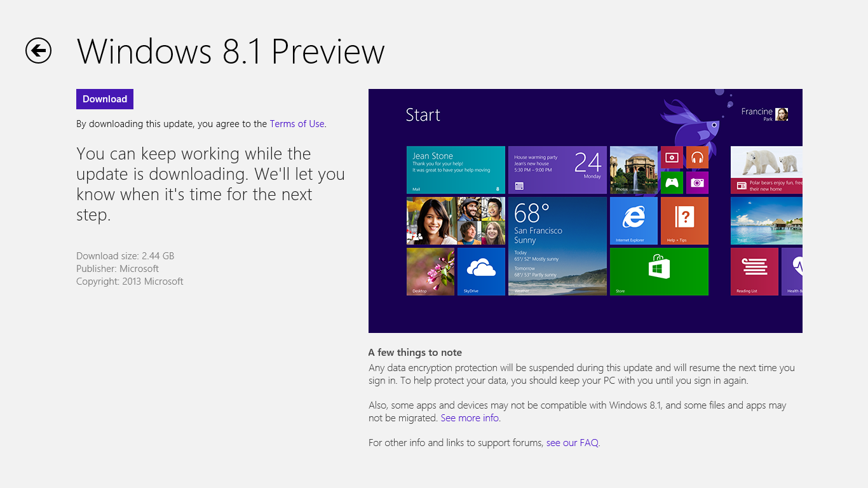The height and width of the screenshot is (488, 868).
Task: Click the A few things to note heading
Action: click(x=415, y=353)
